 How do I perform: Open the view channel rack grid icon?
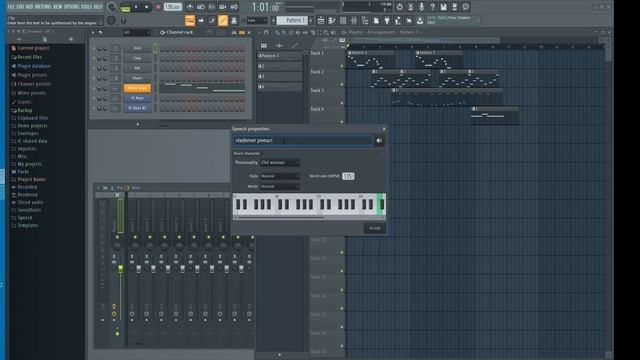point(343,20)
